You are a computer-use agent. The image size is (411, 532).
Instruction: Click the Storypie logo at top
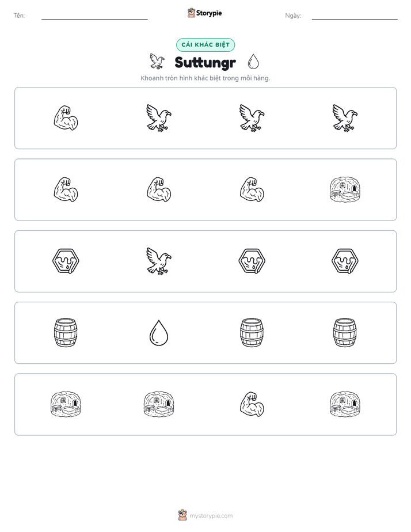click(205, 13)
